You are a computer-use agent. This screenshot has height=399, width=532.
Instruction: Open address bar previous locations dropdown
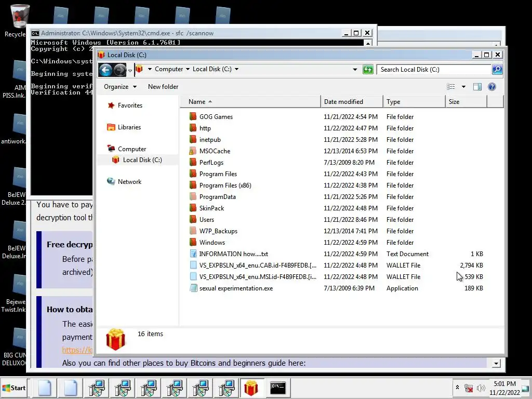(355, 70)
